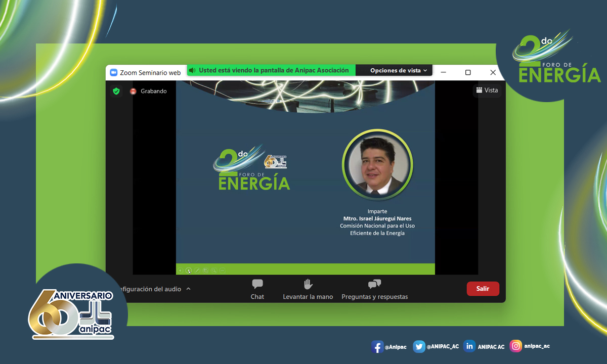Select the pen tool in slide toolbar

[x=197, y=270]
